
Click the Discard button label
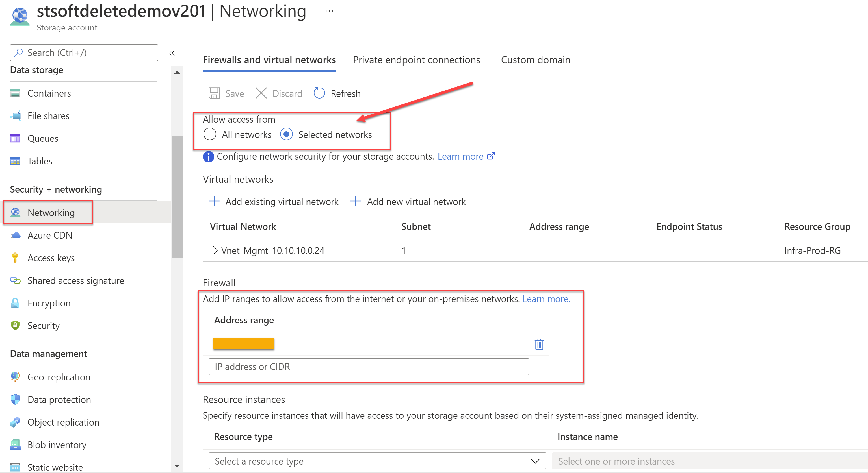287,93
